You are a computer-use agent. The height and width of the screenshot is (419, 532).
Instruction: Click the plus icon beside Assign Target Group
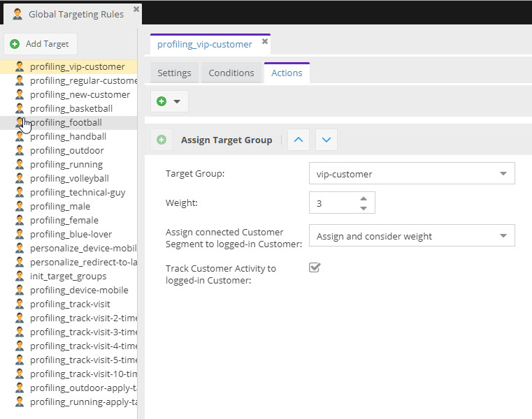click(161, 140)
